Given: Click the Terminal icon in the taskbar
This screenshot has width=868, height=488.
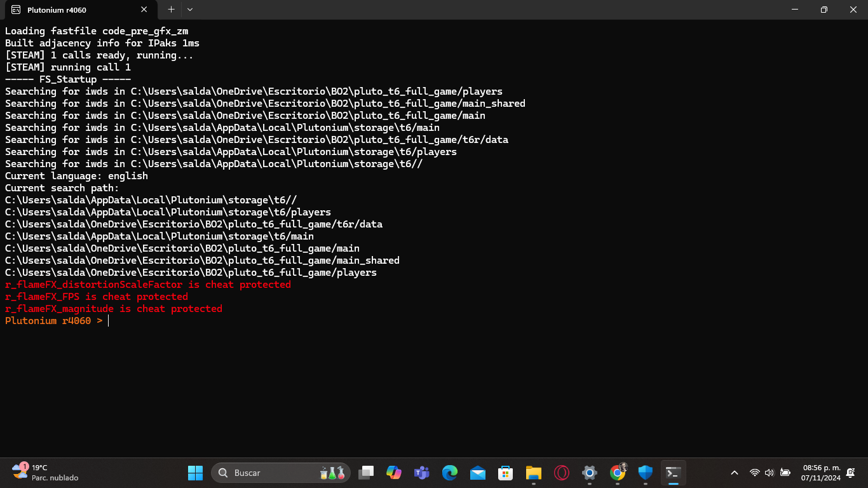Looking at the screenshot, I should (674, 473).
